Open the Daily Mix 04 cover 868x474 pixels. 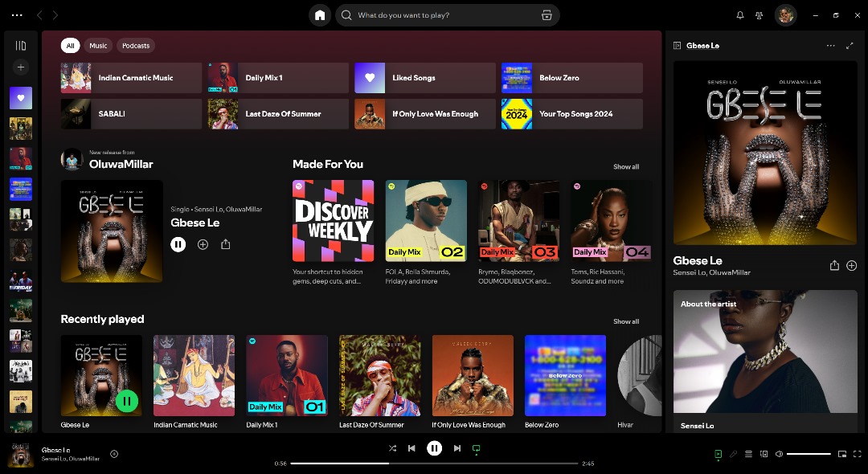(x=611, y=221)
